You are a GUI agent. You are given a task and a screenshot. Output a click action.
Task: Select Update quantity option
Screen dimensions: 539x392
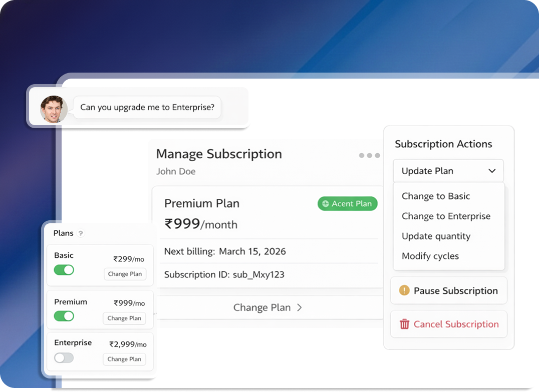[x=436, y=236]
